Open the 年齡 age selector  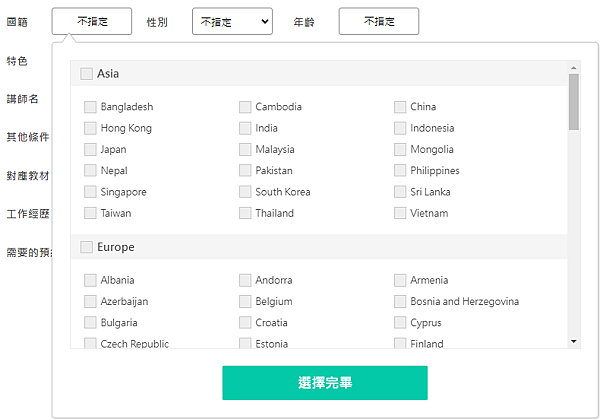378,21
